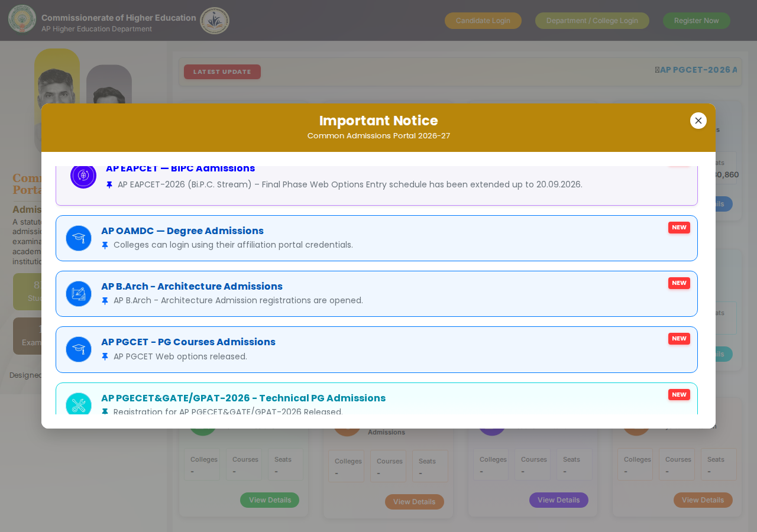Screen dimensions: 757x532
Task: Click the purple View Details button
Action: pos(559,500)
